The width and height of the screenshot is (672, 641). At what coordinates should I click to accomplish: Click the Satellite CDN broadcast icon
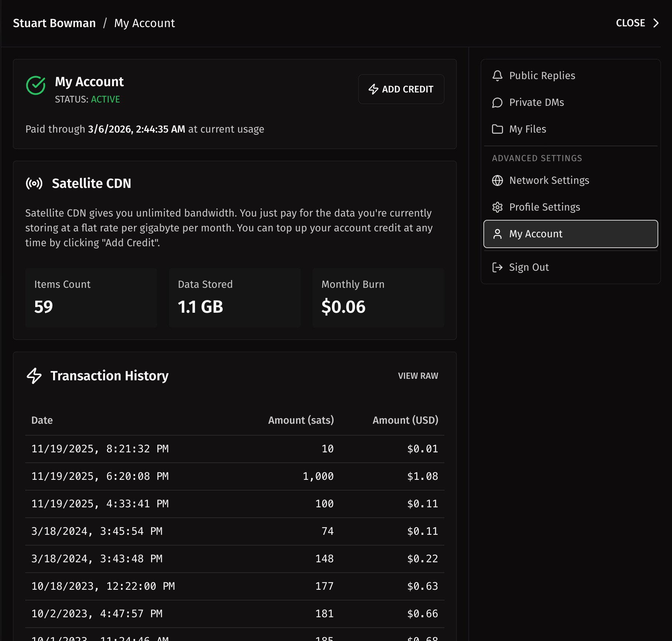click(34, 183)
